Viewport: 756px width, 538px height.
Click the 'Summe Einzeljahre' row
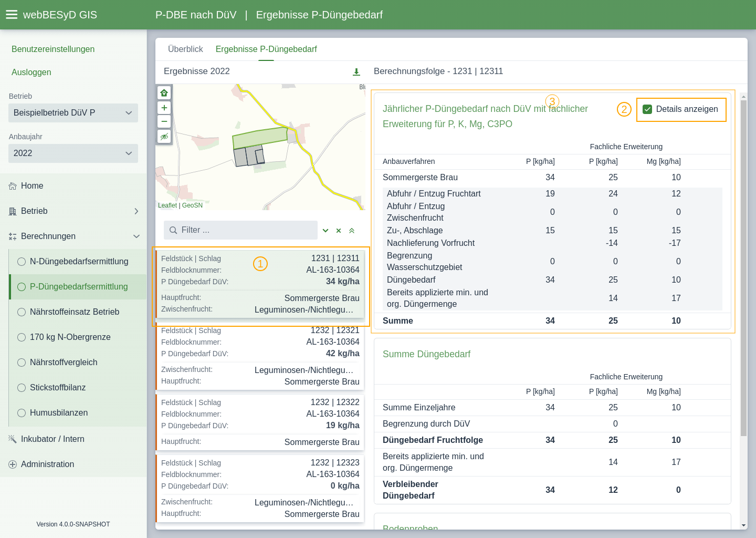pyautogui.click(x=552, y=408)
